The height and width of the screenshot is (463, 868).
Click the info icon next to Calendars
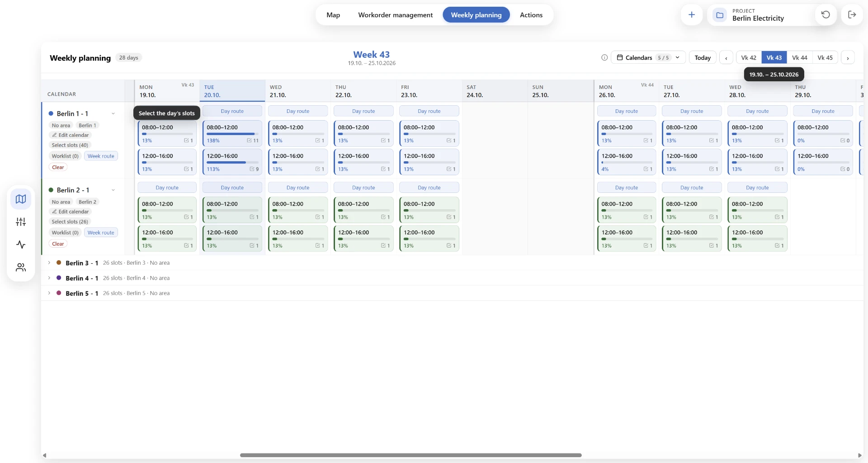click(604, 57)
